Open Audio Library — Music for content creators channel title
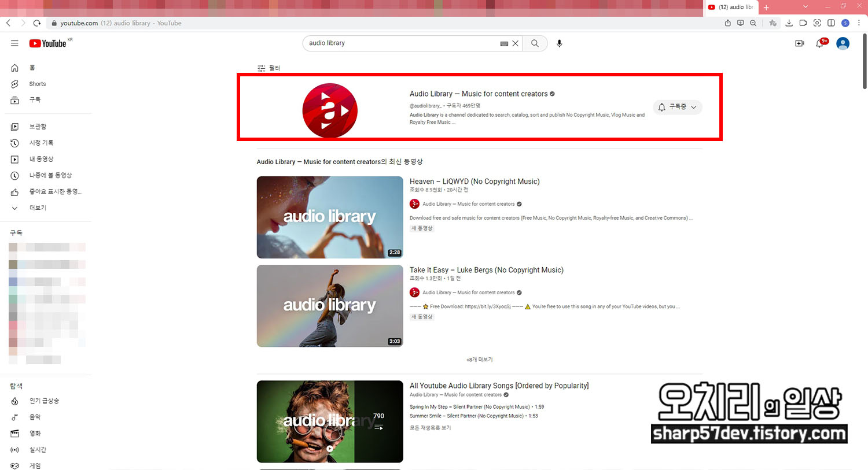The width and height of the screenshot is (868, 470). tap(479, 94)
